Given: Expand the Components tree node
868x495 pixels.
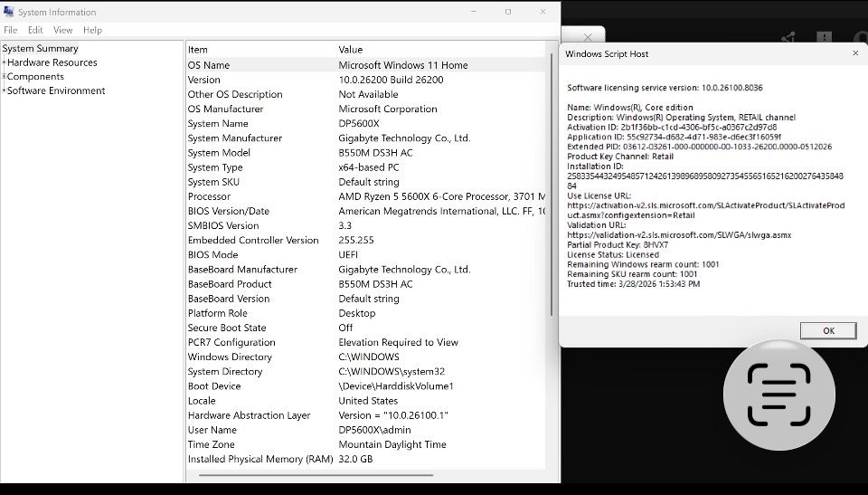Looking at the screenshot, I should (4, 77).
